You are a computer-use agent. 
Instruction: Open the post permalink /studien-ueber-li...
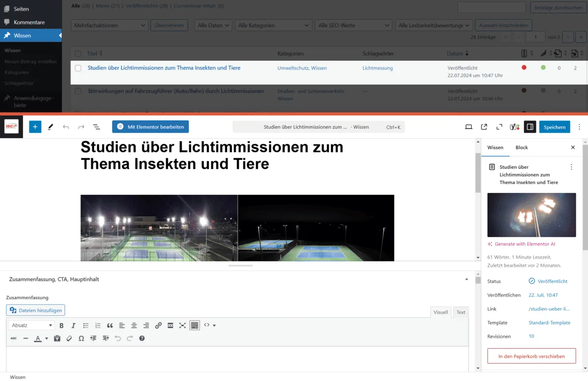(x=549, y=309)
